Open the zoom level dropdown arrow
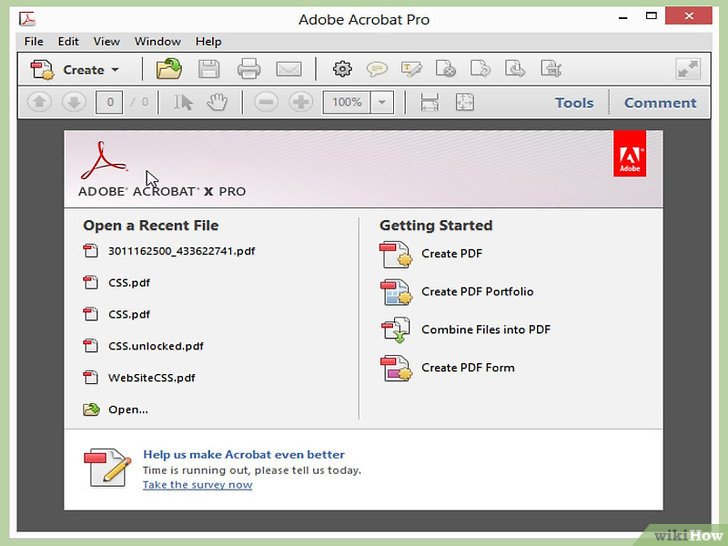This screenshot has height=546, width=728. pos(382,102)
